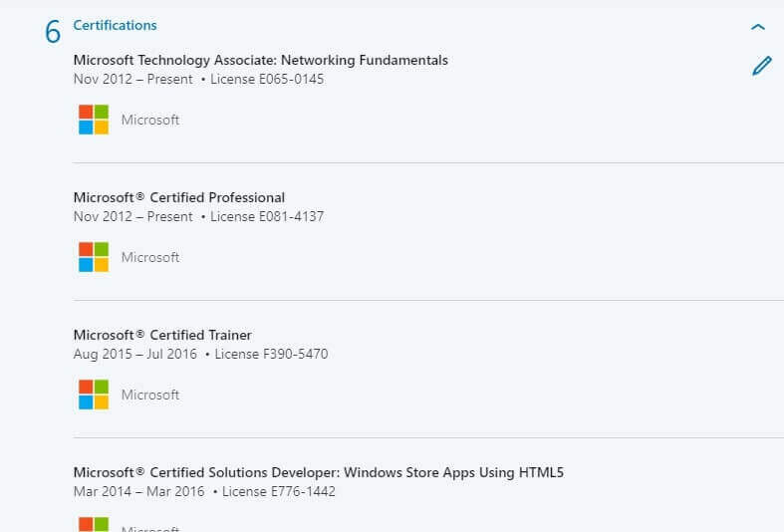Screen dimensions: 784x532
Task: Click Microsoft company name under Certified Trainer
Action: pos(150,395)
